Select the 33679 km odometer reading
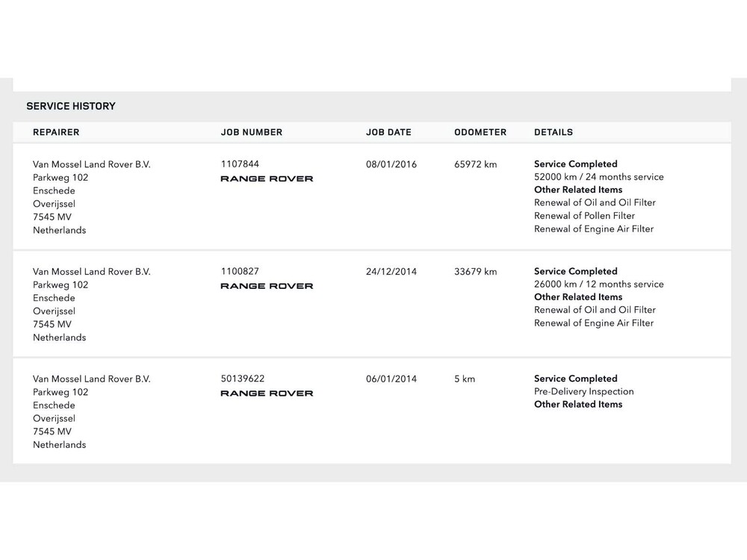747x560 pixels. (x=475, y=272)
